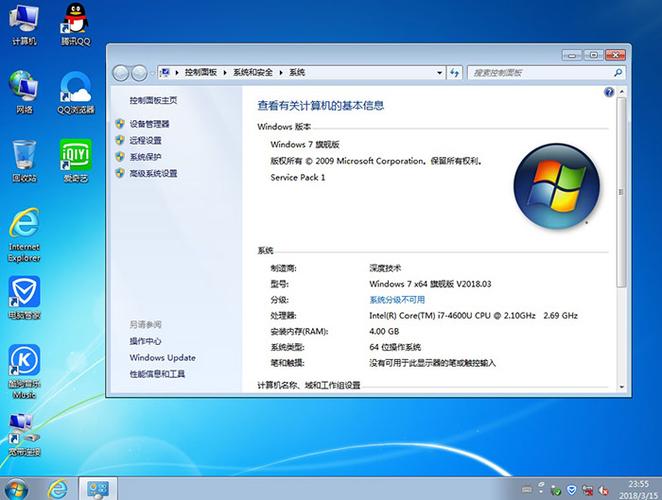Click inside the 搜索控制面板 search field
662x500 pixels.
pyautogui.click(x=535, y=73)
